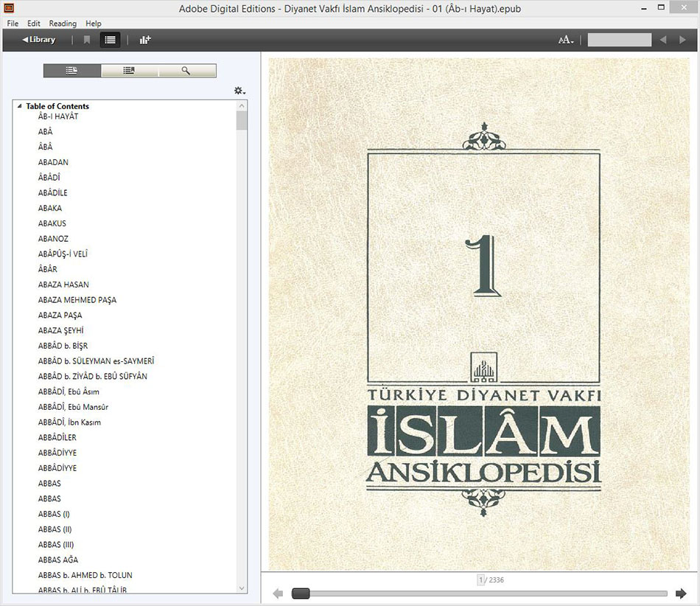The width and height of the screenshot is (700, 606).
Task: Select the ABBAS (II) entry
Action: click(x=55, y=529)
